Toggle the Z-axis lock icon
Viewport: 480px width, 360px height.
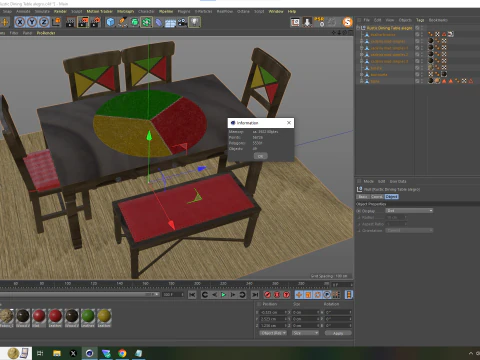44,22
